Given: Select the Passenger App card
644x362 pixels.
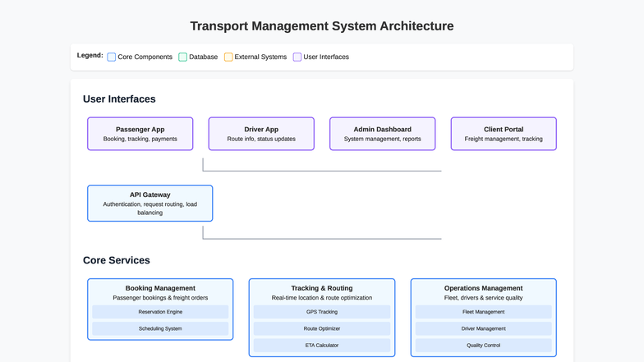Looking at the screenshot, I should 140,134.
